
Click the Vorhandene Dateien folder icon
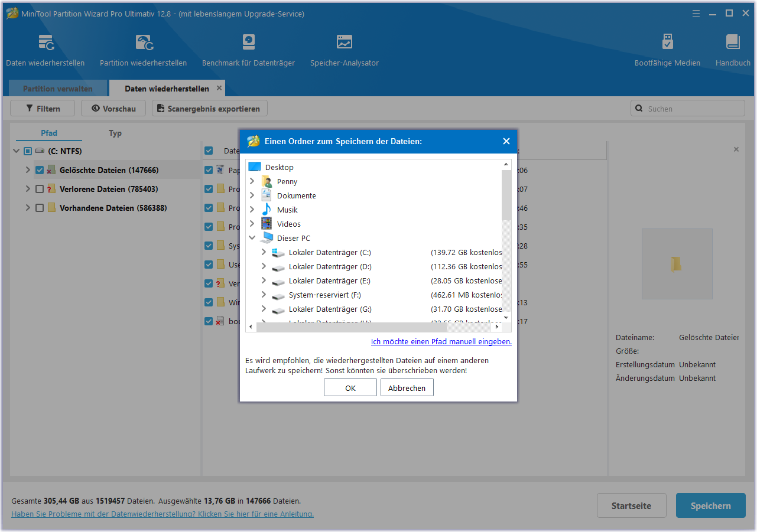pos(51,208)
